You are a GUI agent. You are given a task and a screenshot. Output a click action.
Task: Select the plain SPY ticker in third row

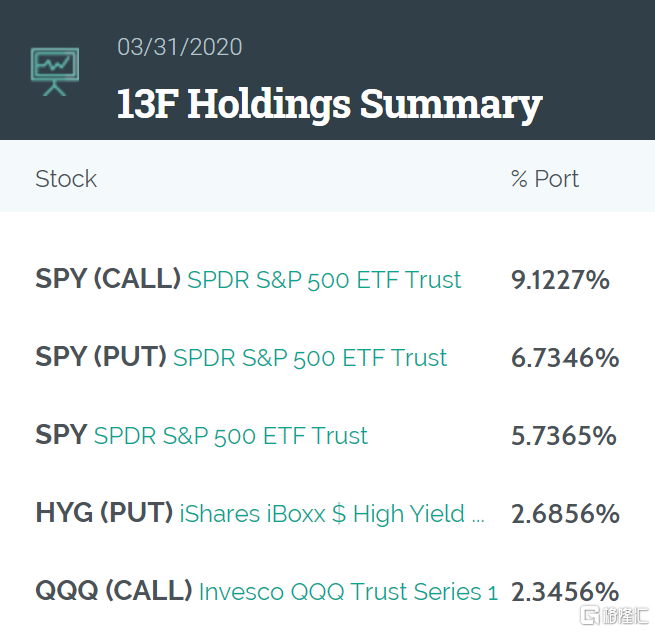tap(61, 435)
